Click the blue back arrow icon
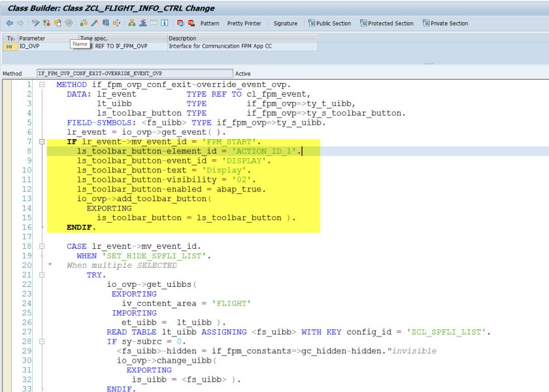 tap(9, 23)
